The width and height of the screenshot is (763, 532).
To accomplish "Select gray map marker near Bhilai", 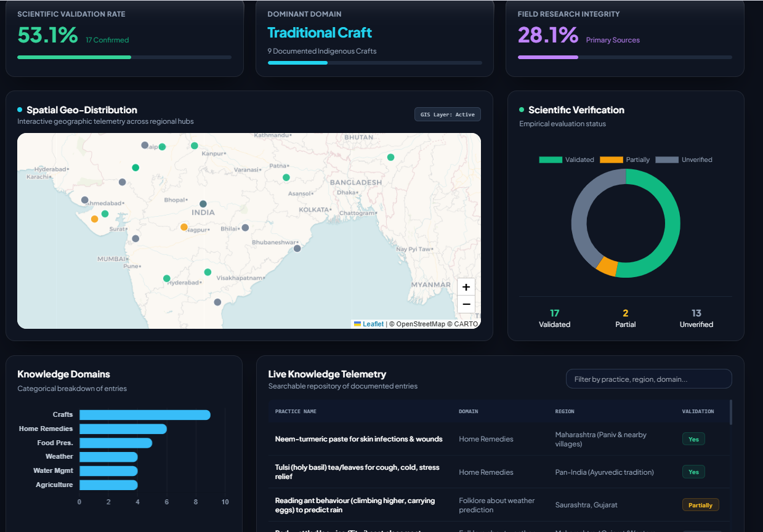I will pos(245,227).
